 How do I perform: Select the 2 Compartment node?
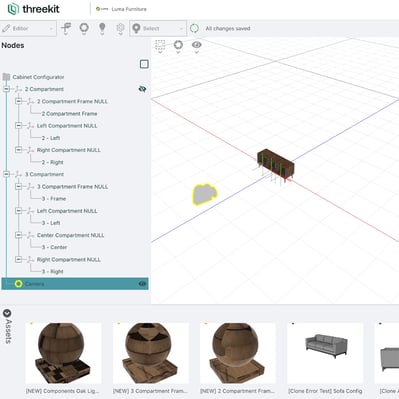(x=44, y=89)
